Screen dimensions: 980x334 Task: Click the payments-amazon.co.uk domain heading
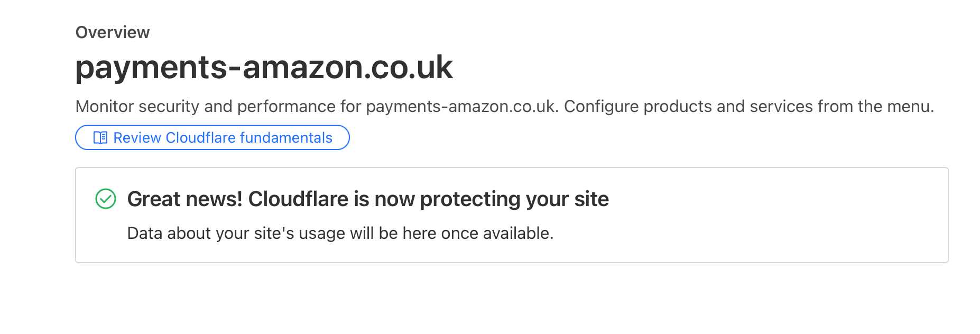264,68
